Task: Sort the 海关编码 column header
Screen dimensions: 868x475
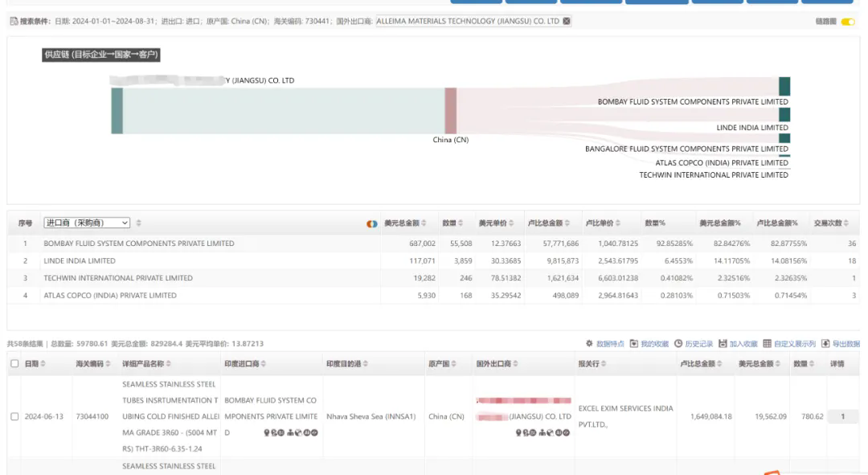Action: tap(93, 364)
